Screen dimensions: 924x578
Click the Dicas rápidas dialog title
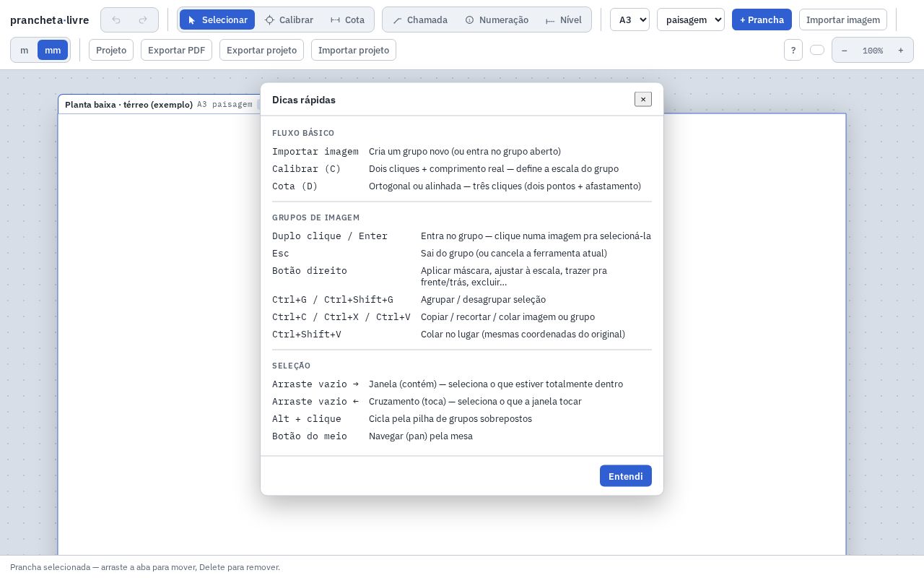click(x=304, y=100)
